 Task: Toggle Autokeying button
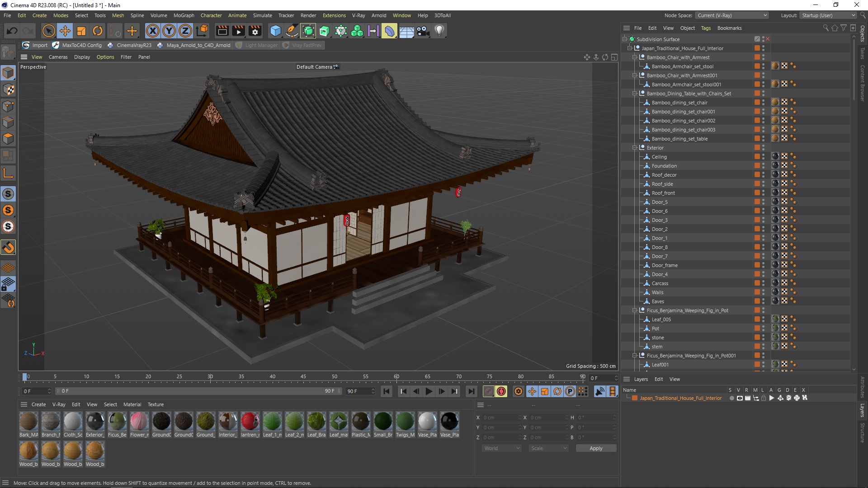501,391
